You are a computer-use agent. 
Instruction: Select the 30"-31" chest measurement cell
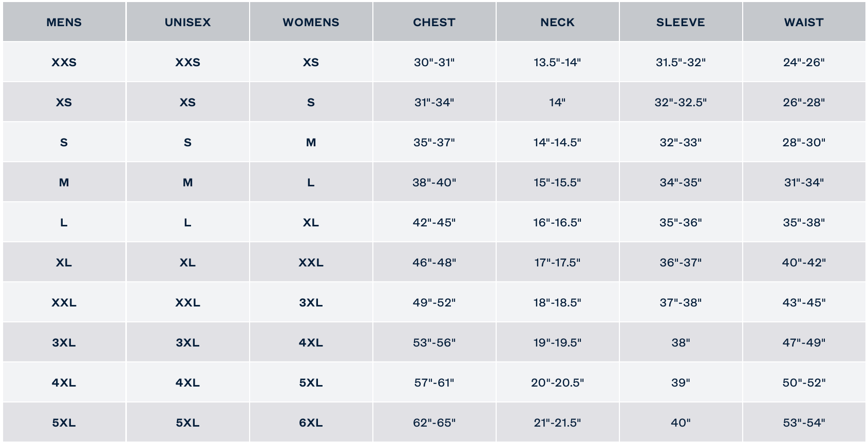pyautogui.click(x=434, y=63)
